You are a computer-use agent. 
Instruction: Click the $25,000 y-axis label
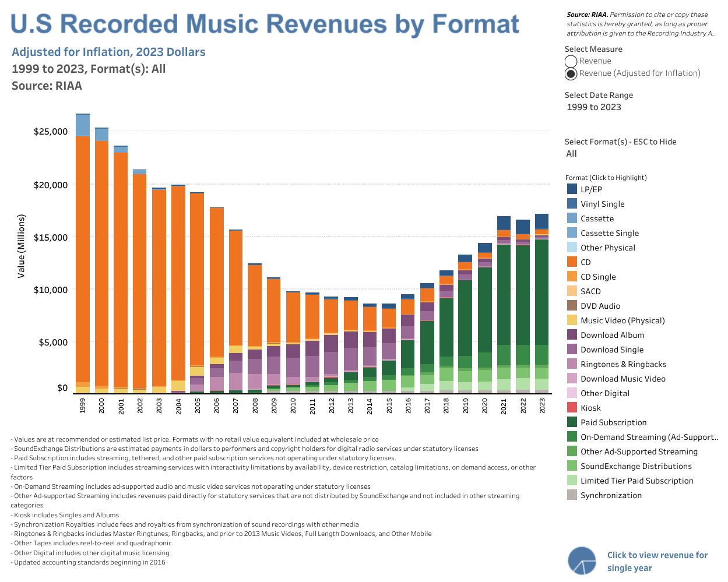51,132
